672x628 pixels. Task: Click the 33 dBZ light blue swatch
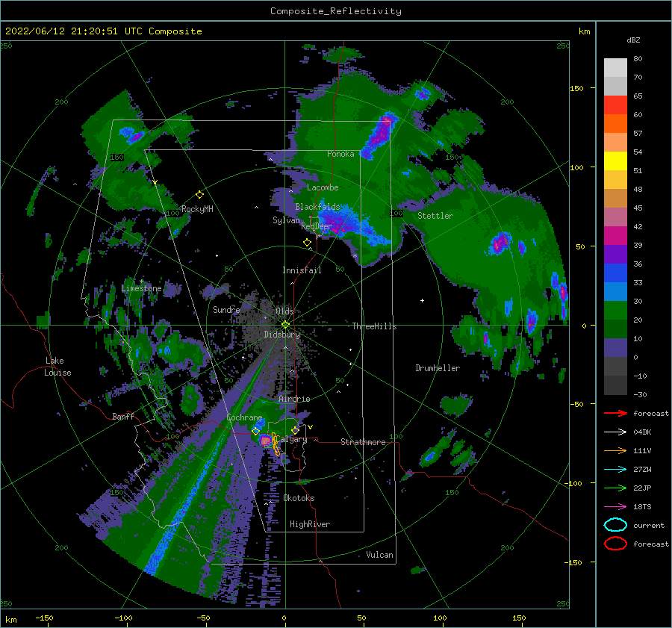615,291
